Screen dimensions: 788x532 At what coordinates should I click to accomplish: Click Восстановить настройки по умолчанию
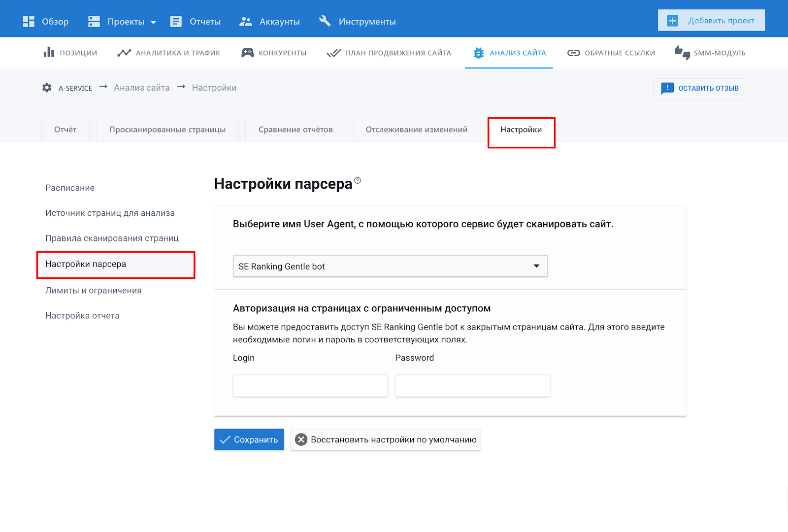(386, 439)
